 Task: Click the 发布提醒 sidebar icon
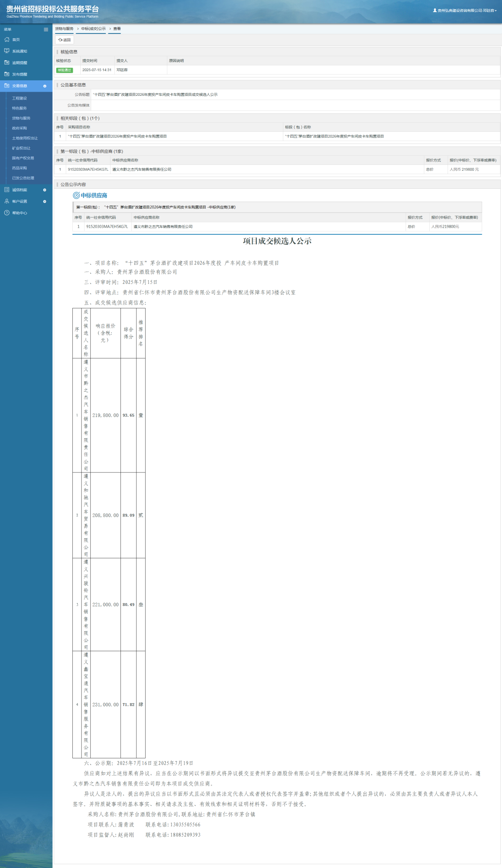(x=7, y=74)
